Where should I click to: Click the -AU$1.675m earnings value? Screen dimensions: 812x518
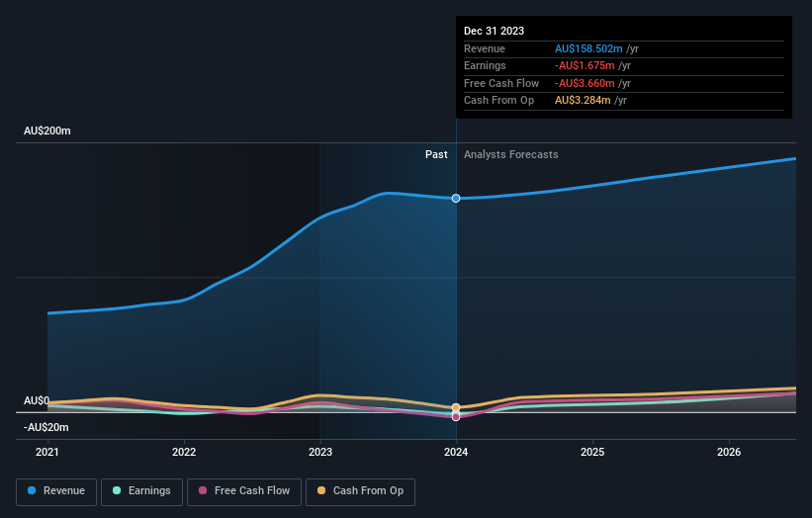click(x=585, y=65)
